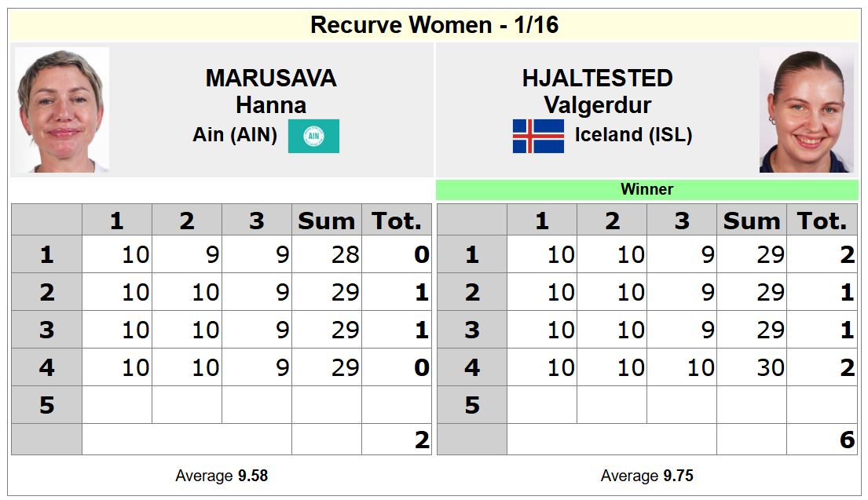Image resolution: width=868 pixels, height=500 pixels.
Task: Click Marusava's Average 9.58 text
Action: click(222, 476)
